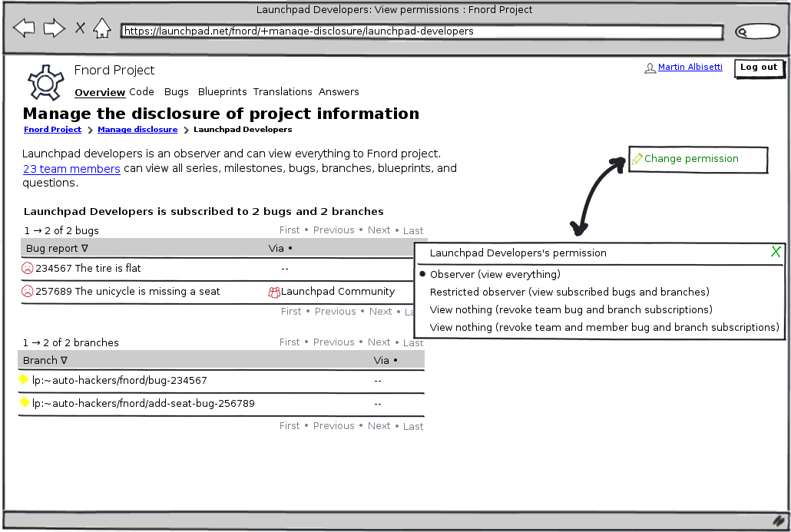
Task: Select Observer (view everything) option
Action: [x=495, y=274]
